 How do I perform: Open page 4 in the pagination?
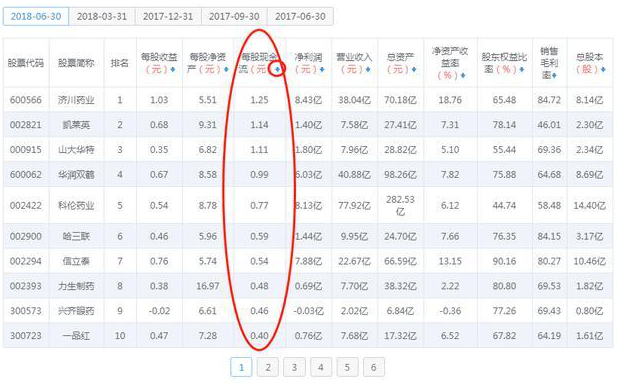tap(321, 367)
